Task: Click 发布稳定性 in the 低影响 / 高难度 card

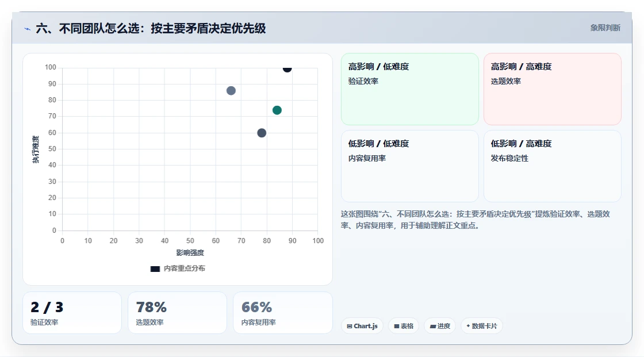Action: [509, 158]
